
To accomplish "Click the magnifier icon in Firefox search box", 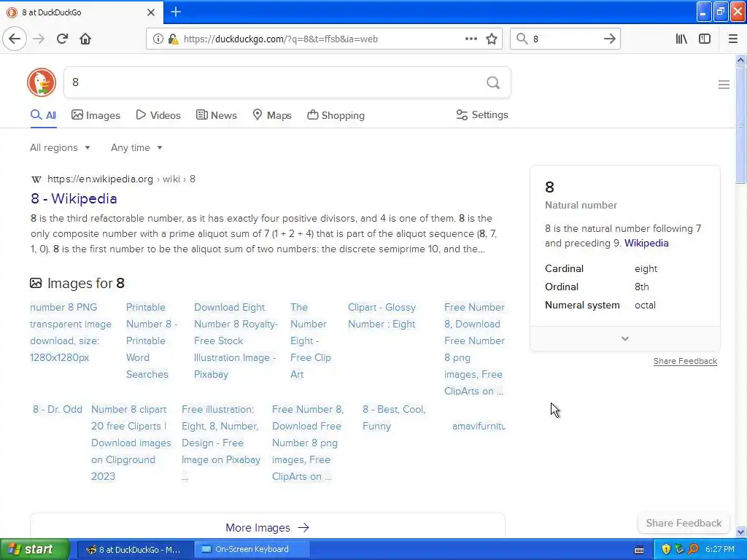I will 522,39.
